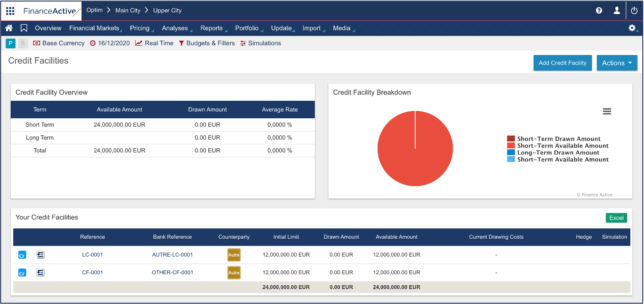Image resolution: width=644 pixels, height=304 pixels.
Task: Expand the Financial Markets menu
Action: pos(94,28)
